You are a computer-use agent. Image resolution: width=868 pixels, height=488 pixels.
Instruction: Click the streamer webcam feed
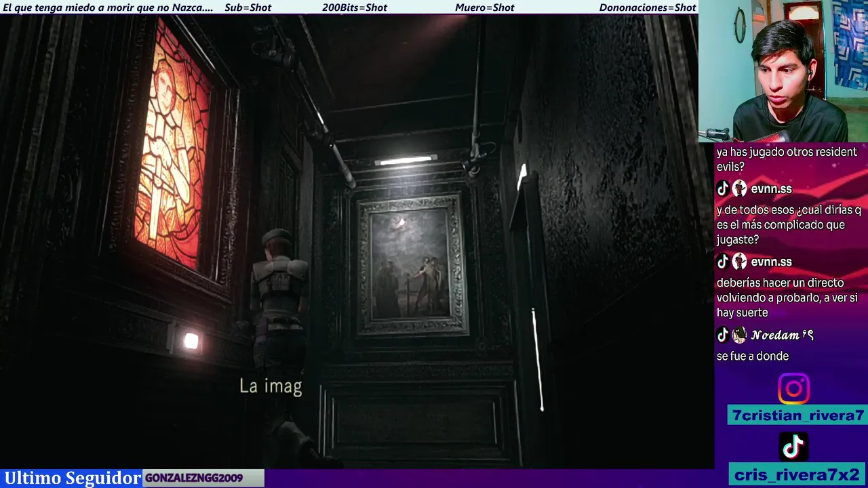tap(783, 70)
